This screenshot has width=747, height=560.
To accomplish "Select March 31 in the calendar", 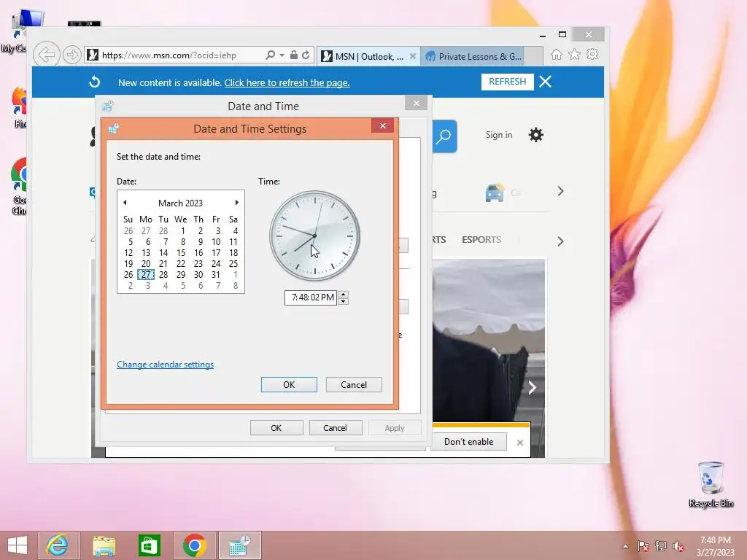I will (x=216, y=275).
